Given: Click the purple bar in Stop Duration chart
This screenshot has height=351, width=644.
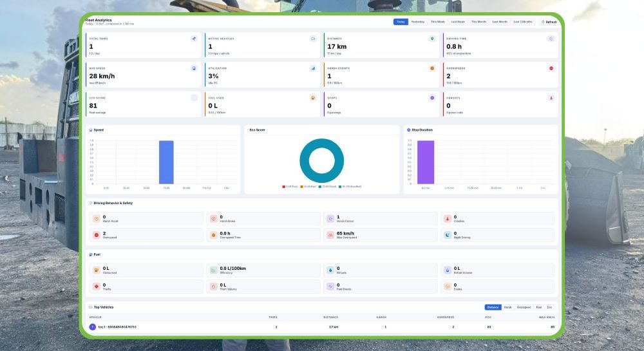Looking at the screenshot, I should tap(426, 162).
